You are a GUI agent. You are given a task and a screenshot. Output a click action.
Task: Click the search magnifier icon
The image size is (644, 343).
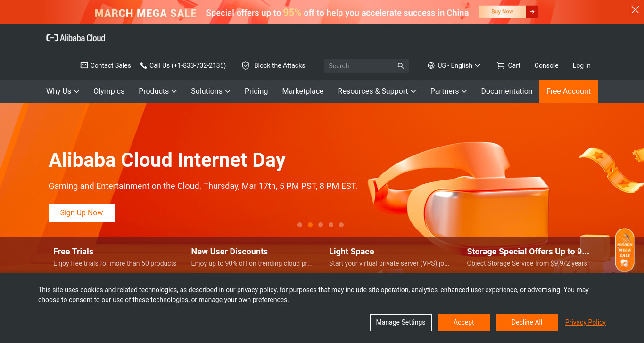(401, 66)
